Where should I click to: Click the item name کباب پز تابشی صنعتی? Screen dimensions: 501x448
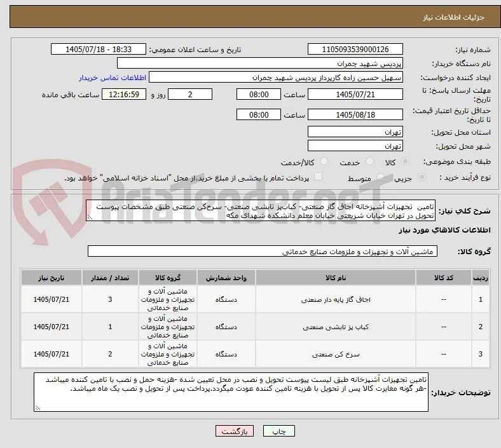tap(336, 327)
